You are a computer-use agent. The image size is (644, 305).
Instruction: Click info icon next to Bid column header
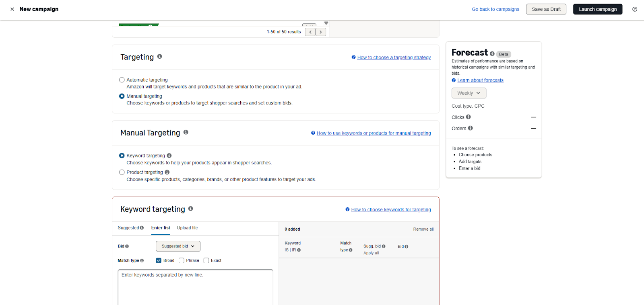coord(407,247)
